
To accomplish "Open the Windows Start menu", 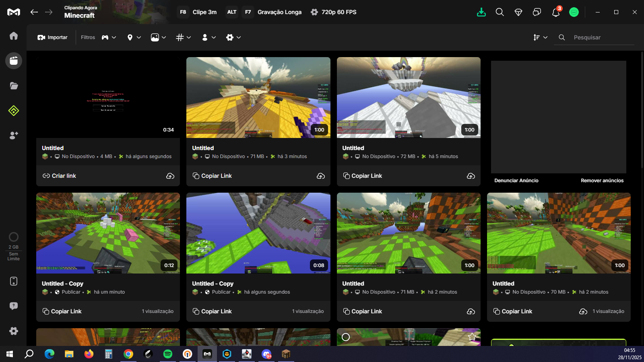I will [10, 354].
